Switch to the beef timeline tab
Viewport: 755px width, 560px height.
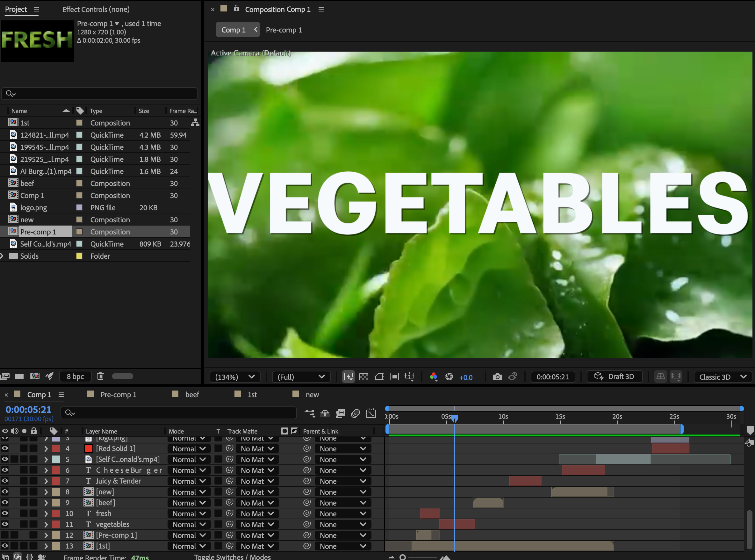click(191, 395)
